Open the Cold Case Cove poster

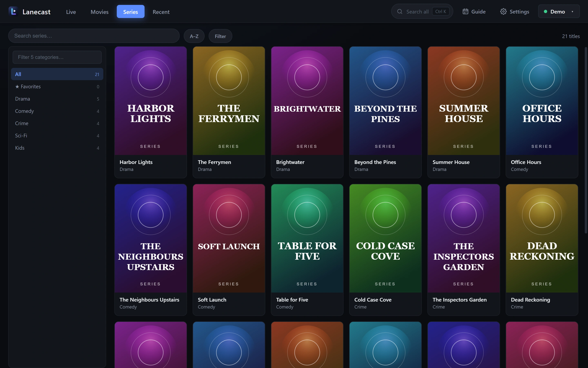(x=385, y=238)
